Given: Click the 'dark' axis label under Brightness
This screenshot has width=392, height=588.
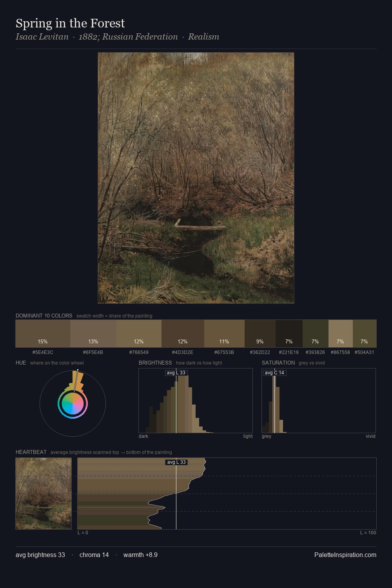Looking at the screenshot, I should tap(143, 436).
